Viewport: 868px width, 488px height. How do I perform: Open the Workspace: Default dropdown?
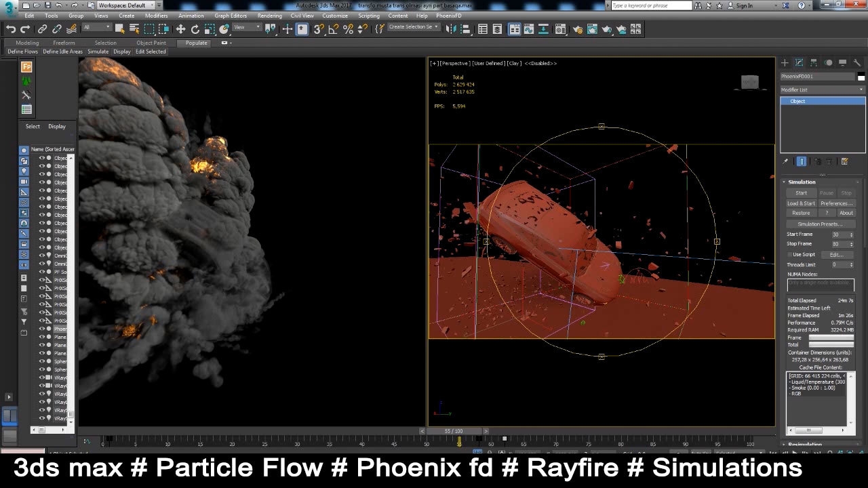(126, 5)
